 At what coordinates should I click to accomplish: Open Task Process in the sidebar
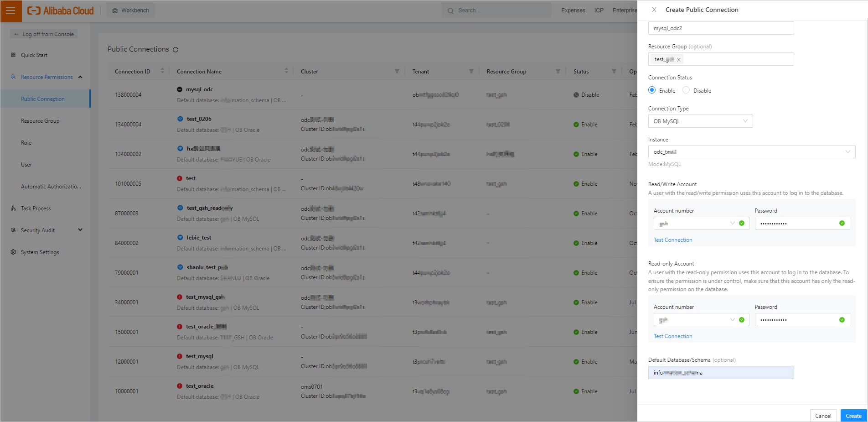pos(36,208)
